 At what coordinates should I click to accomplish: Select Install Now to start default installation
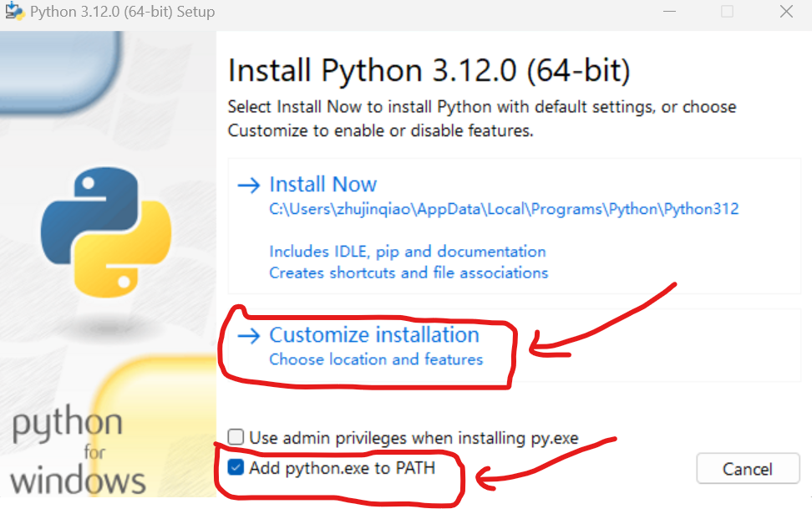(x=322, y=184)
